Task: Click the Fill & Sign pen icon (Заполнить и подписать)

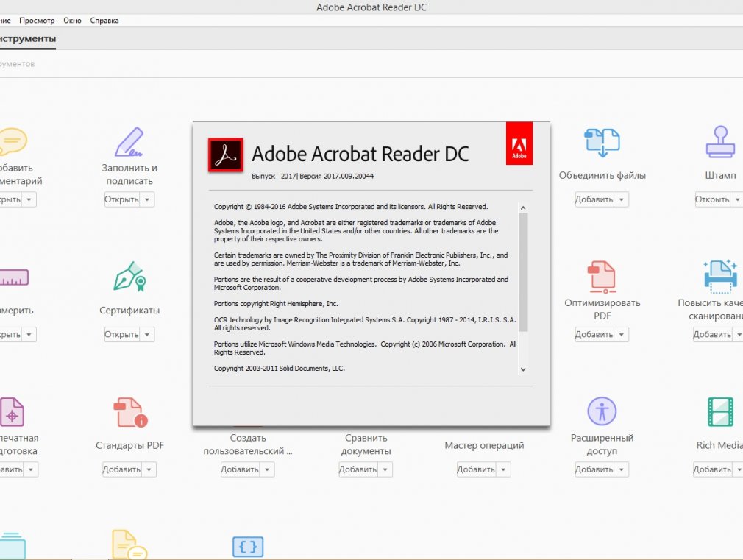Action: pyautogui.click(x=129, y=141)
